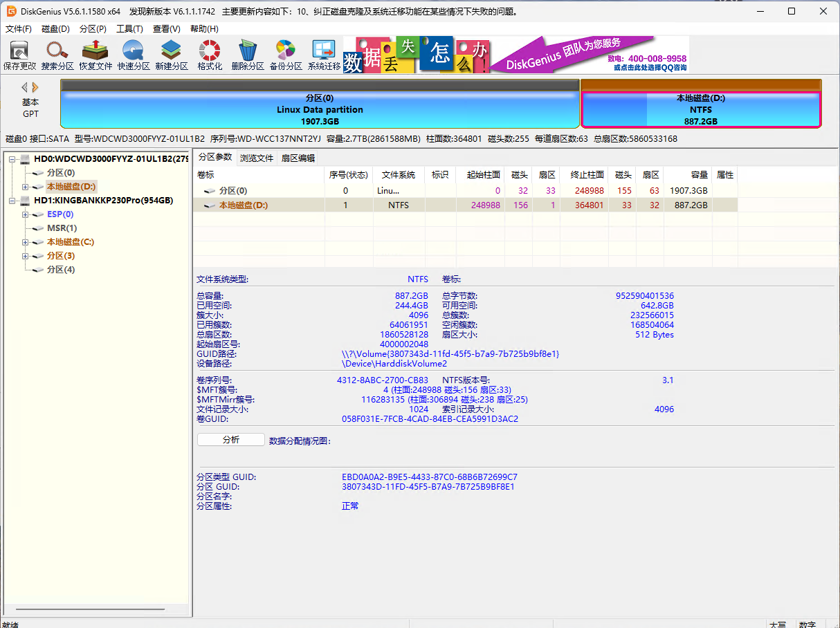This screenshot has height=628, width=840.
Task: Click the 分析 analyze button
Action: (x=230, y=440)
